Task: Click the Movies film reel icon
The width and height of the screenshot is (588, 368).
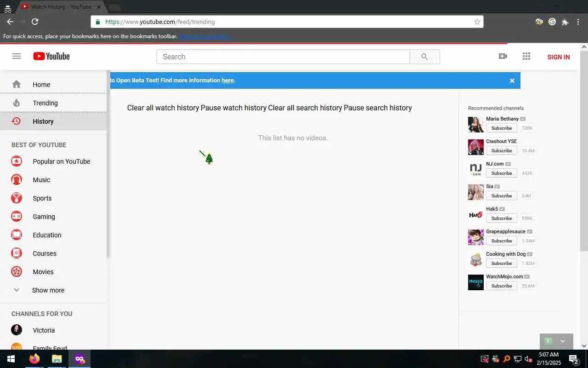Action: point(17,272)
